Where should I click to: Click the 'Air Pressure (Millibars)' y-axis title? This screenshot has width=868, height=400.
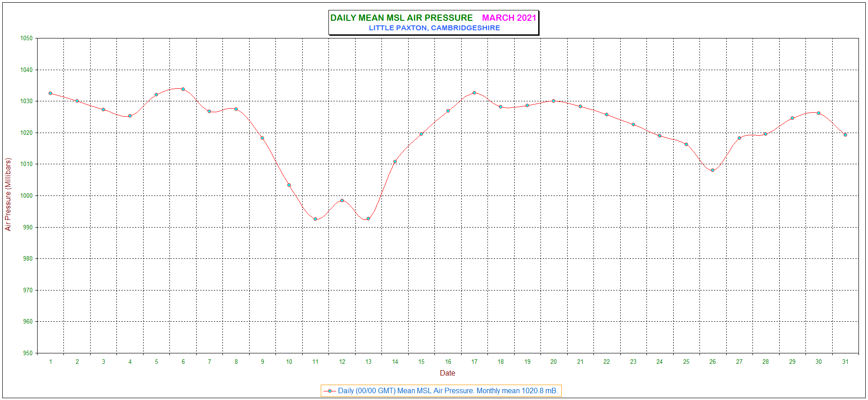coord(8,195)
